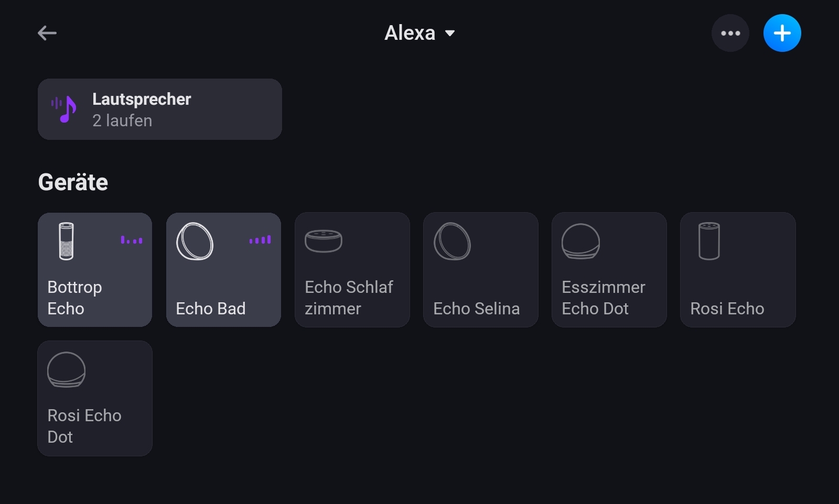The height and width of the screenshot is (504, 839).
Task: Click the Bottrop Echo playing audio bars
Action: 132,240
